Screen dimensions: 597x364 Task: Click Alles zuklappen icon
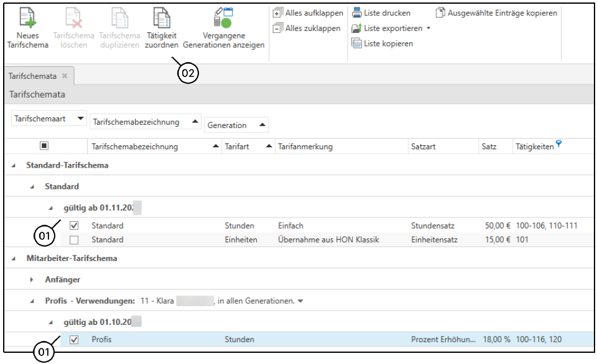point(278,29)
